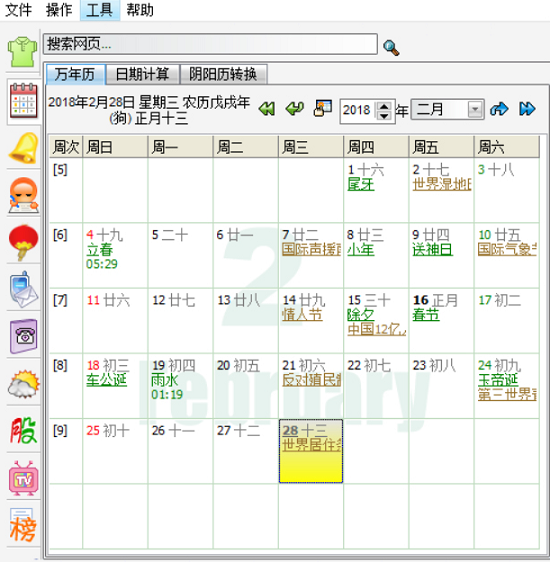Open the calendar sidebar icon
Viewport: 550px width, 562px height.
coord(24,100)
